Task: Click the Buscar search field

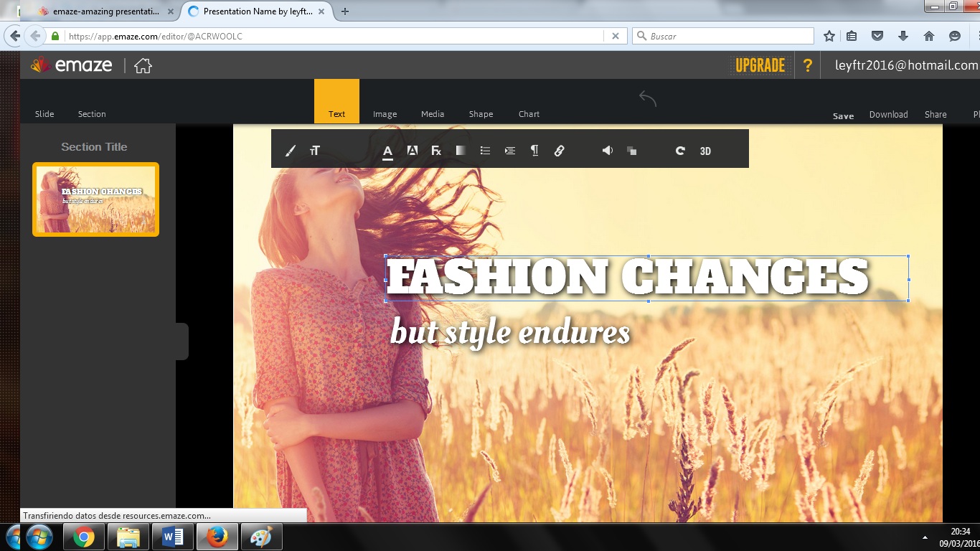Action: pos(723,36)
